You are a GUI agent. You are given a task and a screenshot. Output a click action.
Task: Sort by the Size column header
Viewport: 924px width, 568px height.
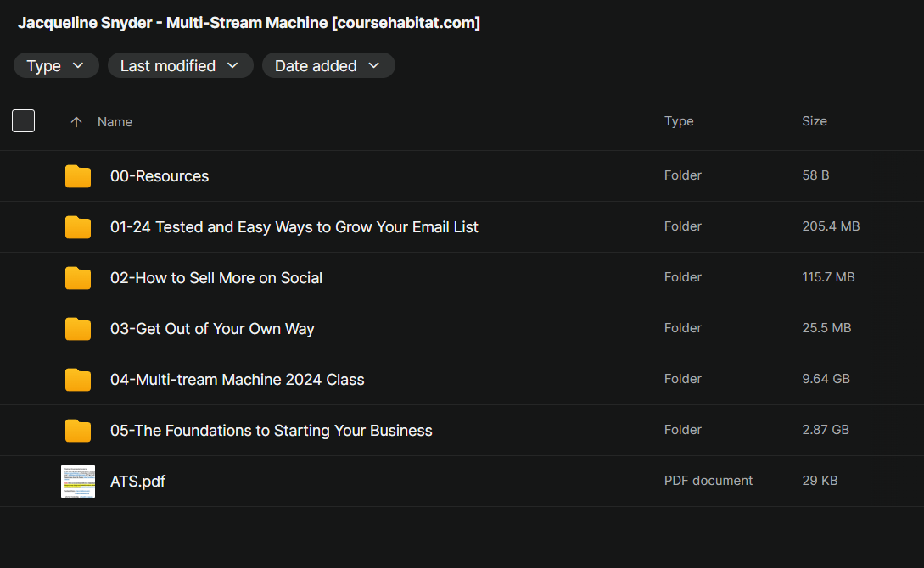(x=815, y=120)
